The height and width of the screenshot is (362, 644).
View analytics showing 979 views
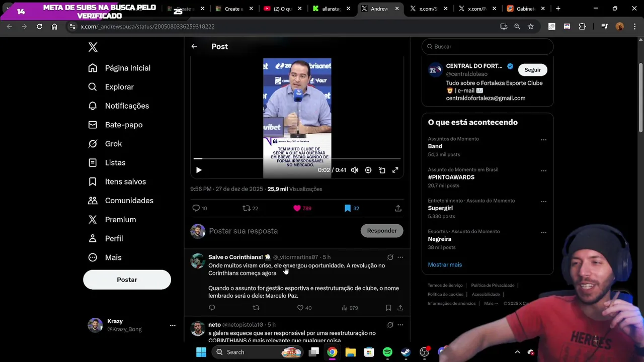(x=350, y=308)
